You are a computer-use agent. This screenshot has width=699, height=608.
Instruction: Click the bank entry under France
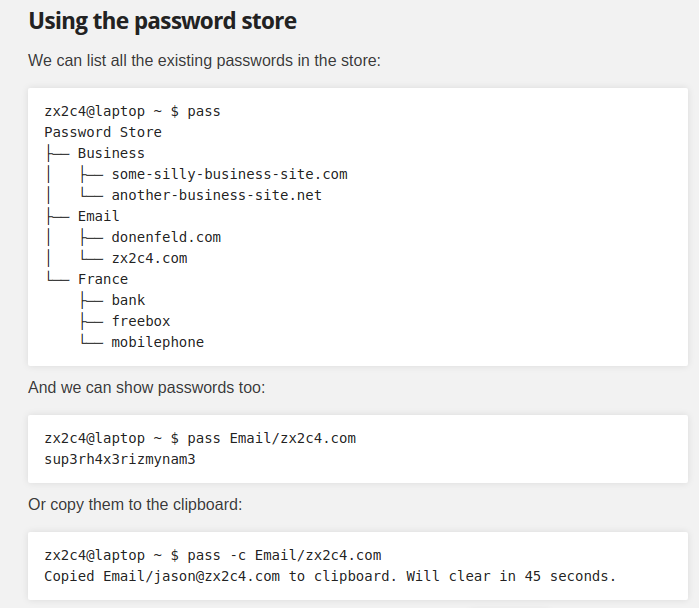pos(128,300)
